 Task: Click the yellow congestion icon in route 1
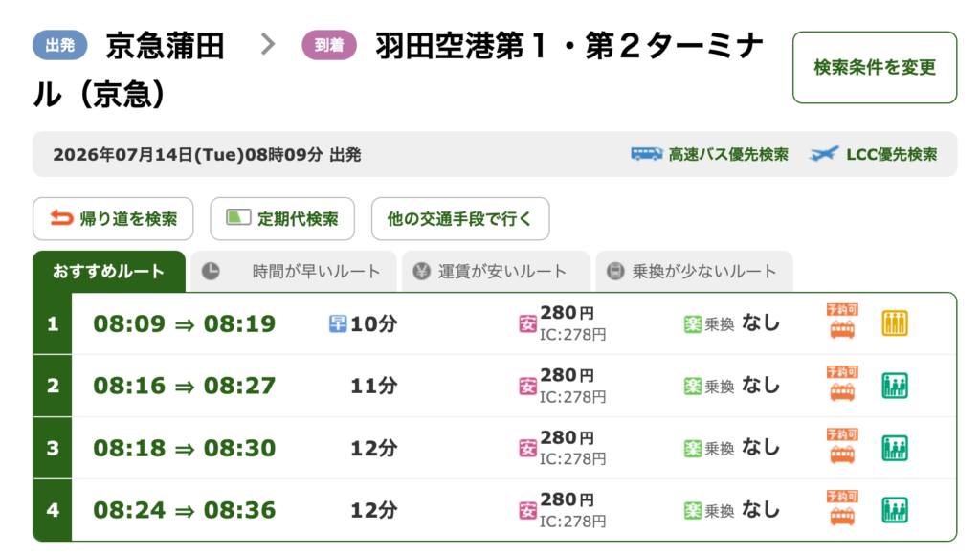click(895, 323)
